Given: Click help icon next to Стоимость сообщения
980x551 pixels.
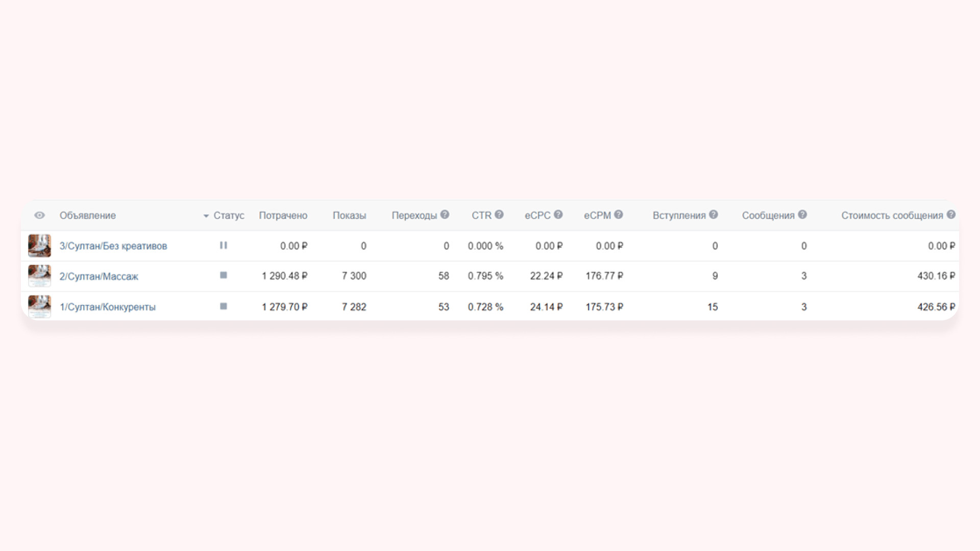Looking at the screenshot, I should [951, 215].
